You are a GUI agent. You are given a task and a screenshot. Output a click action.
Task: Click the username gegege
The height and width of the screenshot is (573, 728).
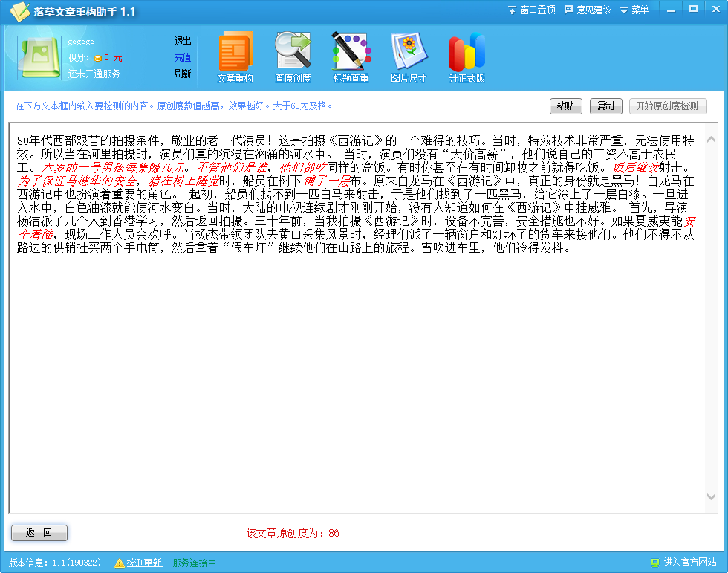coord(81,42)
